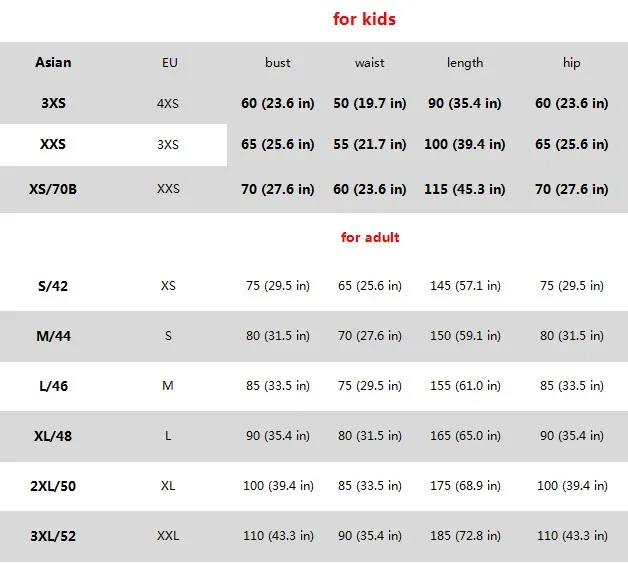The width and height of the screenshot is (628, 563).
Task: Select the 'XL/48' adult size label
Action: [53, 436]
